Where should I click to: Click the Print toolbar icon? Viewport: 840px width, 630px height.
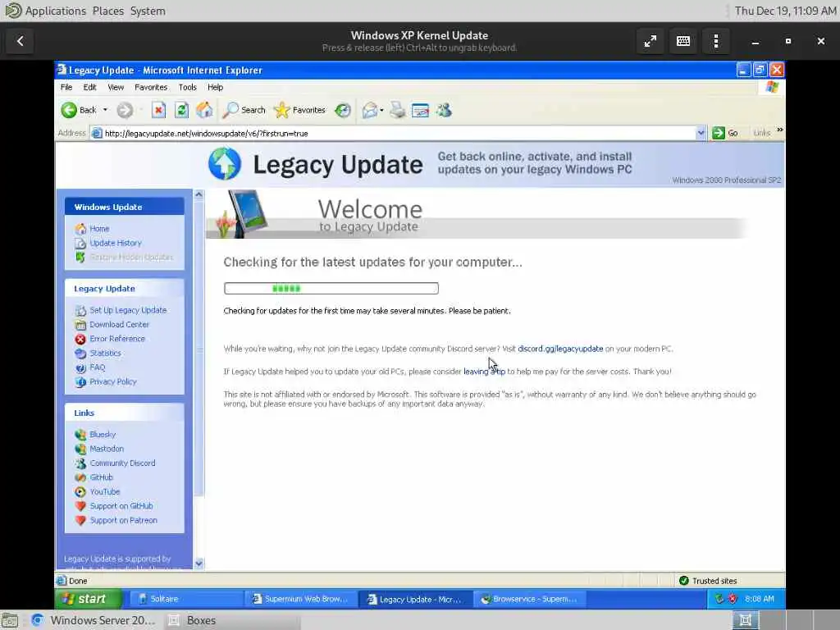(398, 111)
